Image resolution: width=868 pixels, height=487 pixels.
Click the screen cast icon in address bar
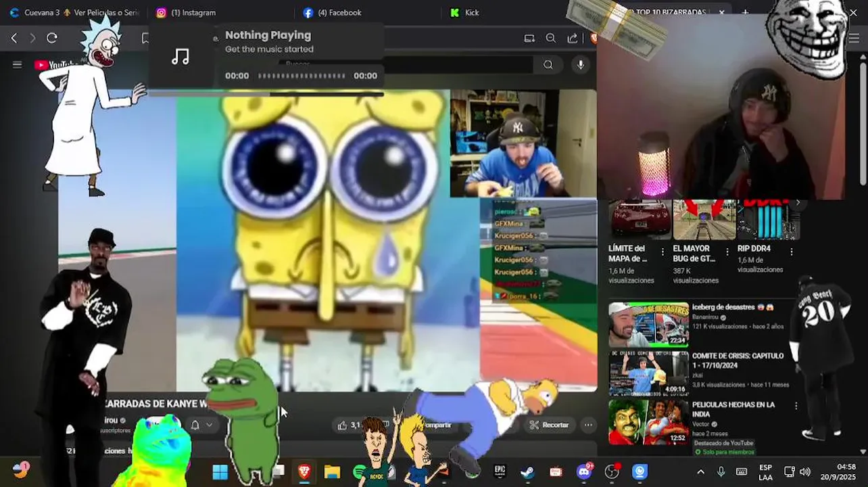(x=529, y=39)
